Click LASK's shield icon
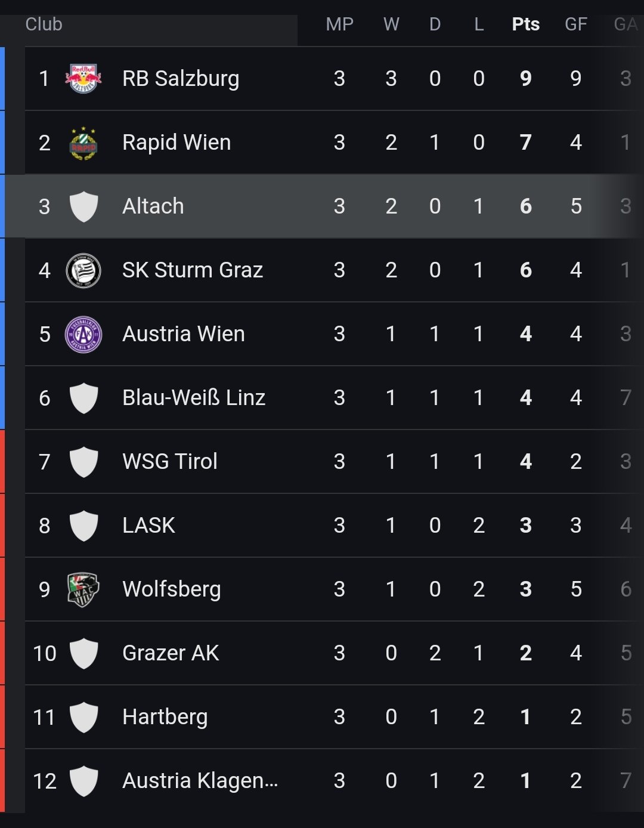 83,526
